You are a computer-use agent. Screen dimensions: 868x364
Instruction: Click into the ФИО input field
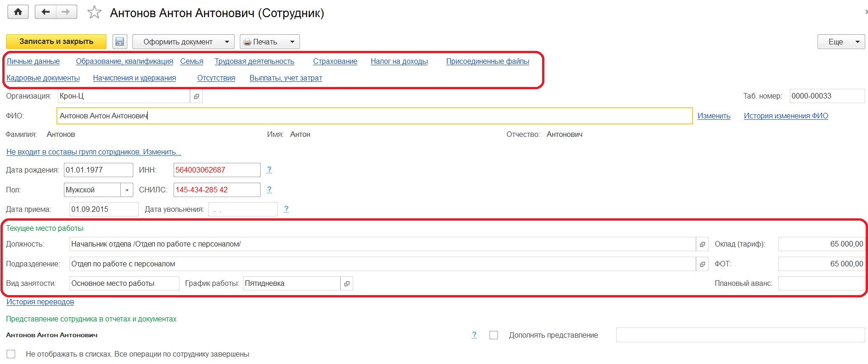coord(375,116)
